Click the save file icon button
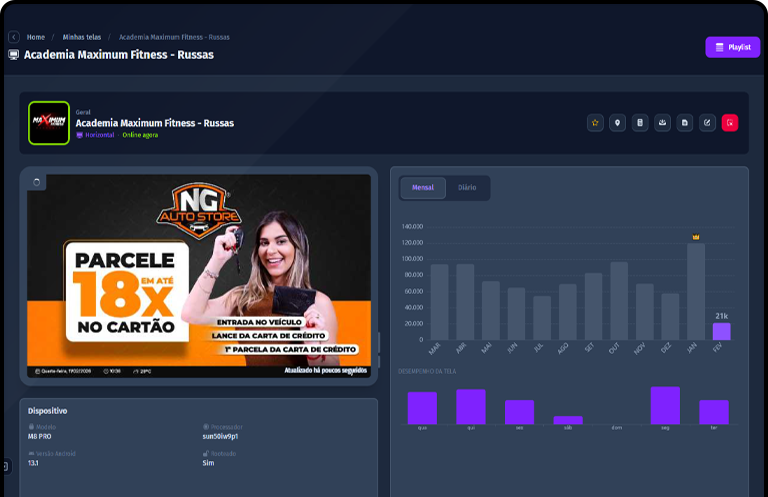 click(x=685, y=123)
